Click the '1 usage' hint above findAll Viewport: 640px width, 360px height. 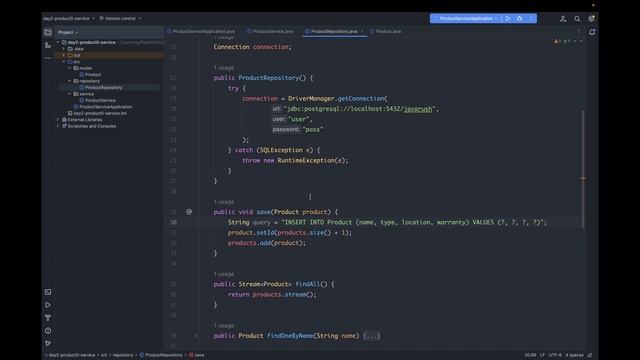(224, 274)
